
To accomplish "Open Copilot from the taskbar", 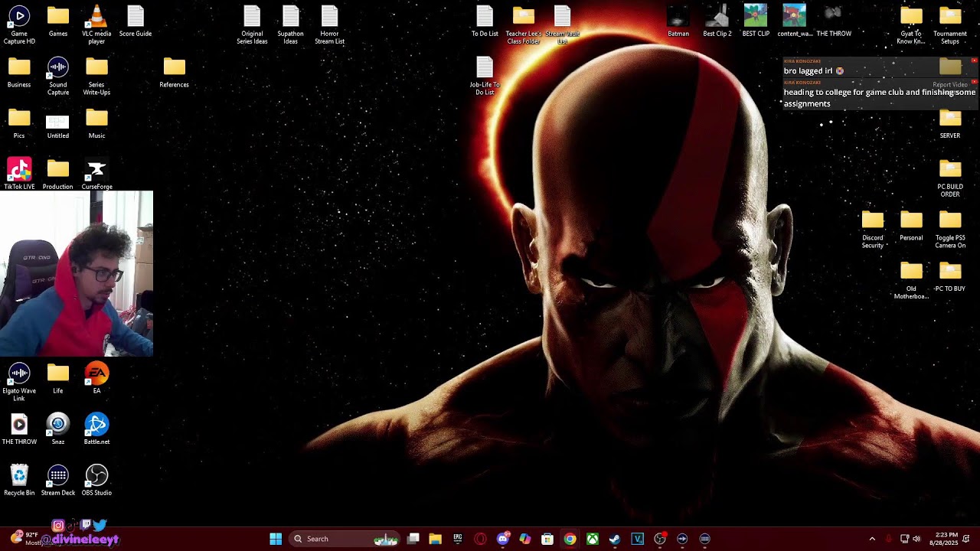I will [x=524, y=539].
